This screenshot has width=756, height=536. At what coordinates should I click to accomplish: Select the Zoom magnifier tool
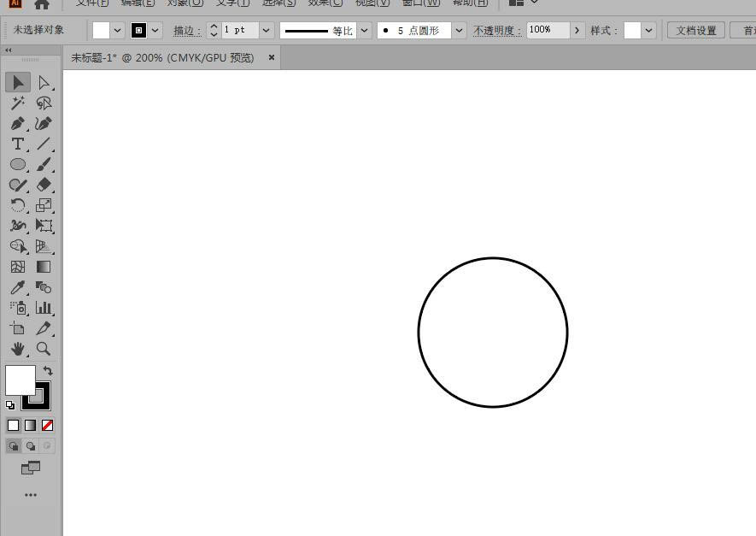tap(44, 348)
